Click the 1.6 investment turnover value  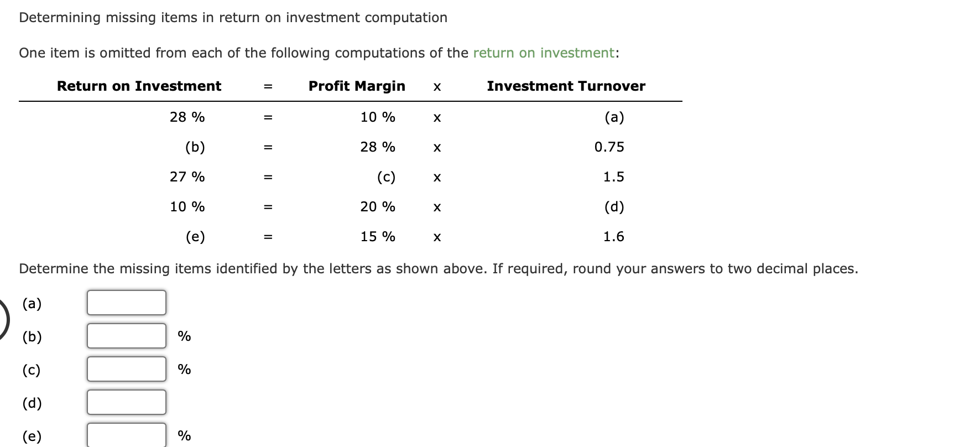coord(613,237)
